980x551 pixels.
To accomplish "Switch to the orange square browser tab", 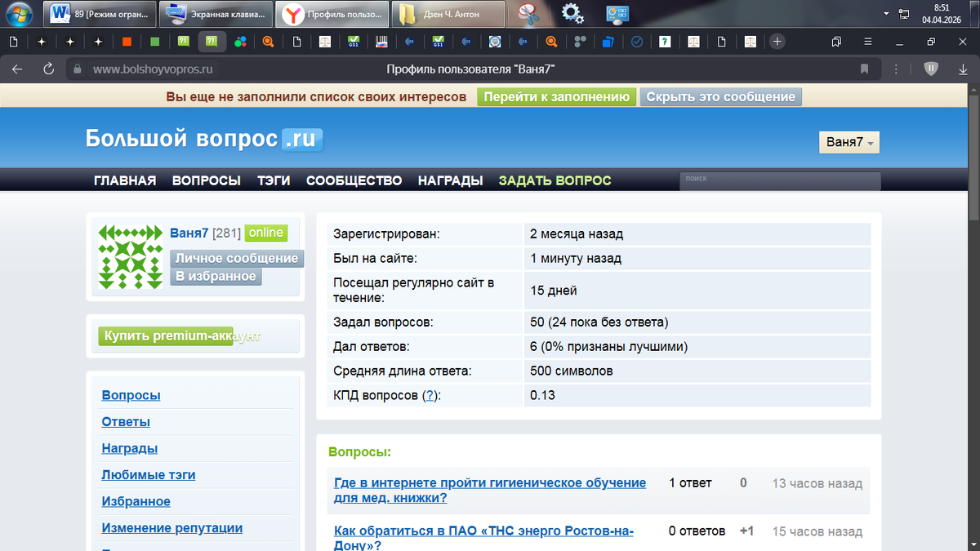I will click(127, 42).
